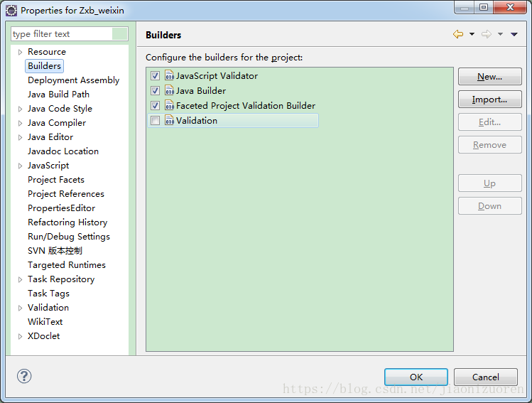Open the forward history dropdown arrow

pyautogui.click(x=500, y=34)
